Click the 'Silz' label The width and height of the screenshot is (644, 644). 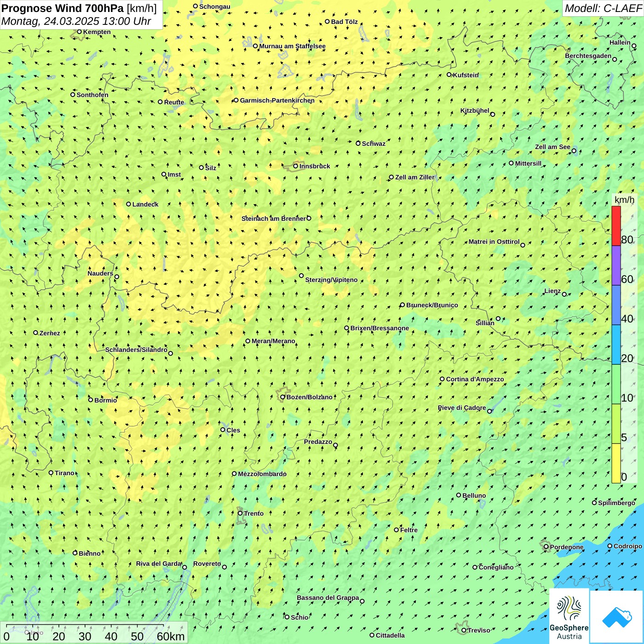tap(211, 168)
